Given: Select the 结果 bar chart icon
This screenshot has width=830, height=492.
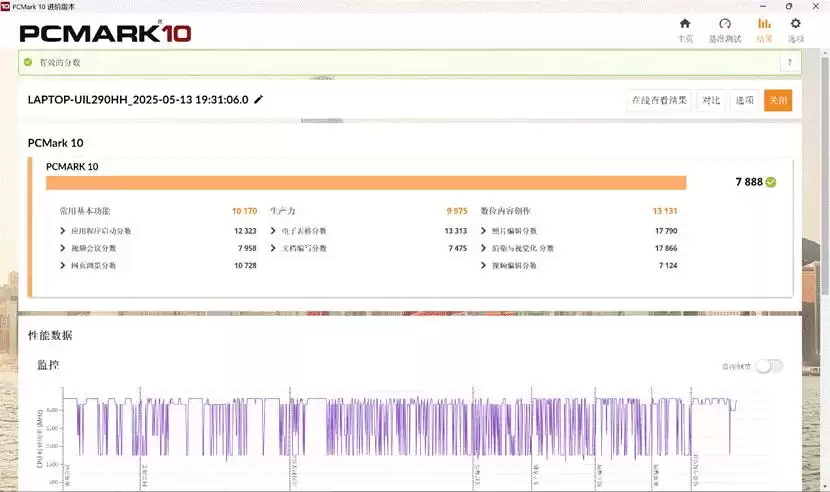Looking at the screenshot, I should (764, 24).
